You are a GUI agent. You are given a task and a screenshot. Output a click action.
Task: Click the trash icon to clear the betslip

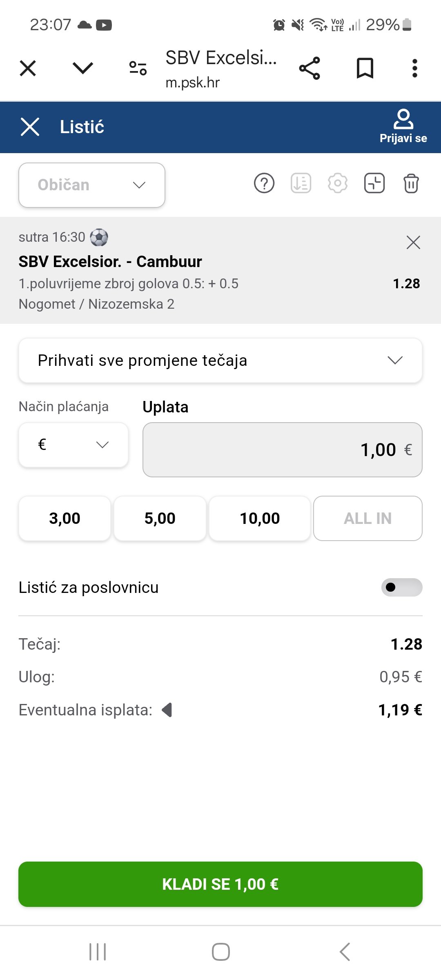[411, 183]
